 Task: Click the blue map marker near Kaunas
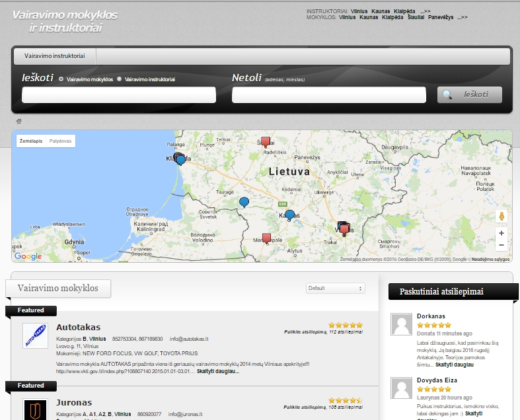289,215
